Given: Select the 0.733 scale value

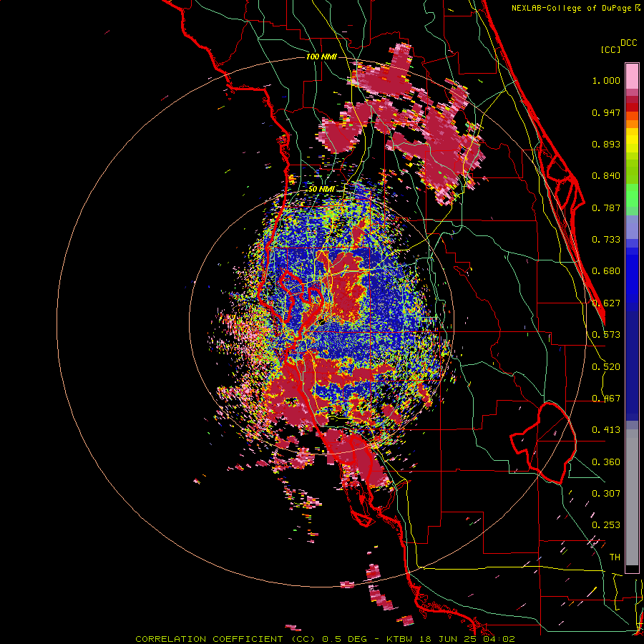Looking at the screenshot, I should [x=606, y=240].
